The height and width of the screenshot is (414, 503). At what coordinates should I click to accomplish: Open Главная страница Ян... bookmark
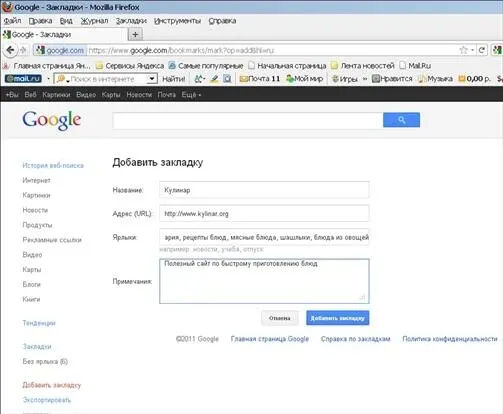pyautogui.click(x=47, y=66)
